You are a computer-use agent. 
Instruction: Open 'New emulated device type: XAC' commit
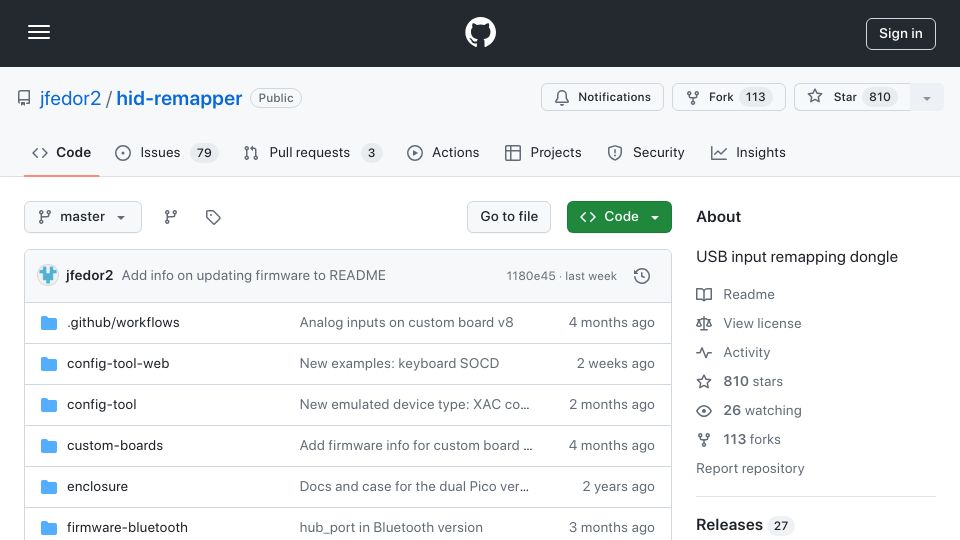pos(414,405)
